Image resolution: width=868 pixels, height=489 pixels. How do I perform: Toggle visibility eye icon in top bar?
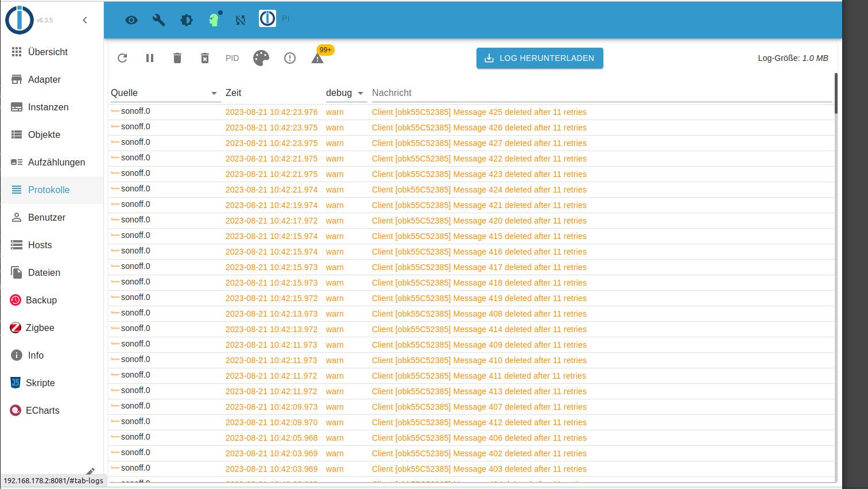click(x=131, y=20)
